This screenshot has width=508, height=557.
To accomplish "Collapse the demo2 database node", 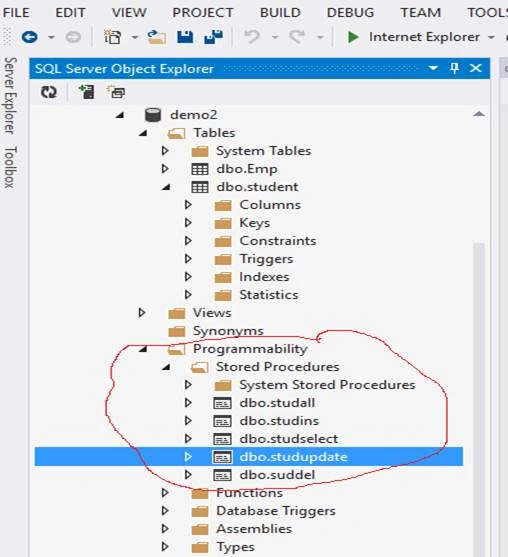I will point(120,115).
